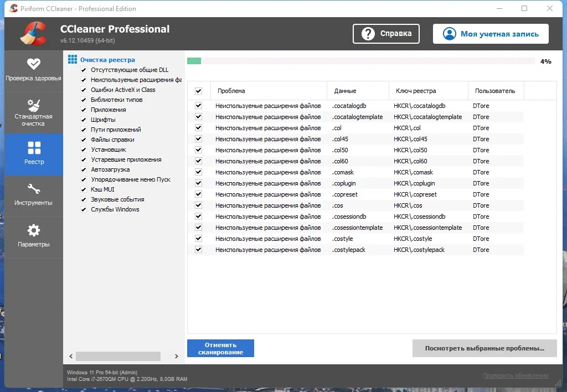Click the grid icon beside Очистка реестра
Viewport: 567px width, 392px height.
[73, 59]
